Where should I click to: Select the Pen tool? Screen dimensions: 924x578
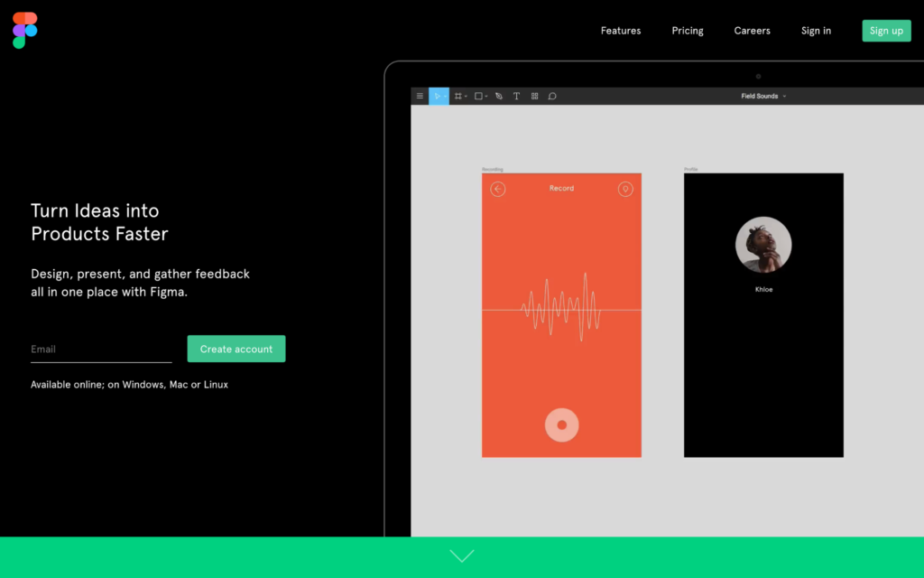499,96
